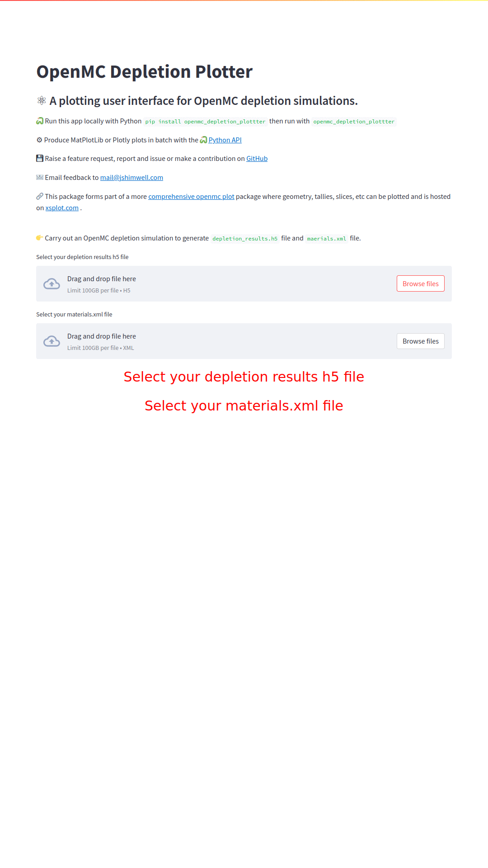Click the atom icon beside the subtitle
The width and height of the screenshot is (488, 868).
(42, 100)
